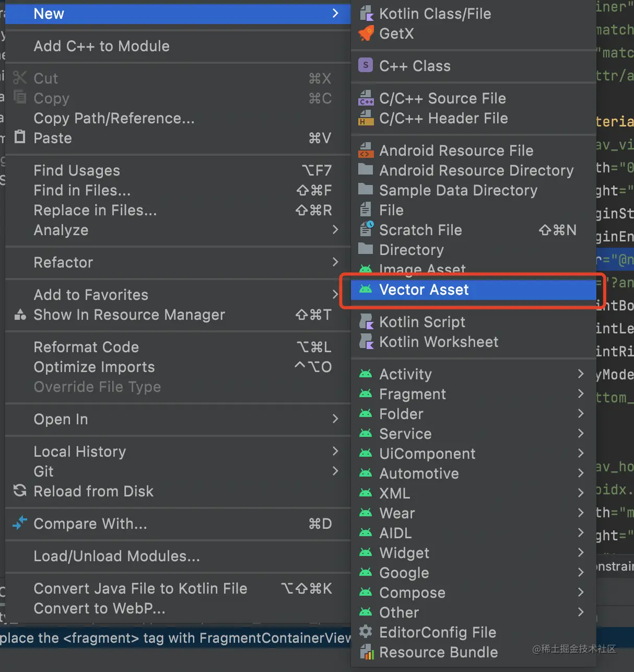Image resolution: width=634 pixels, height=672 pixels.
Task: Click the Reload from Disk icon
Action: click(20, 491)
